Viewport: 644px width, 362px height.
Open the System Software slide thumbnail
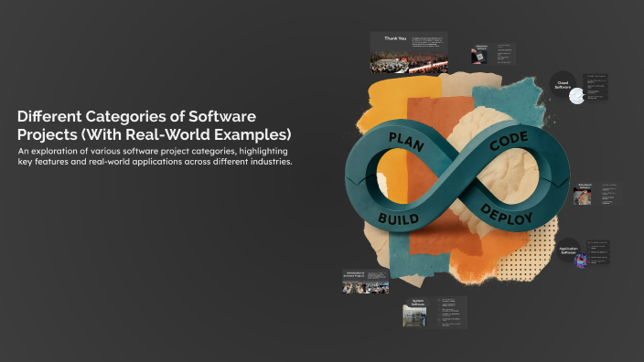tap(435, 313)
